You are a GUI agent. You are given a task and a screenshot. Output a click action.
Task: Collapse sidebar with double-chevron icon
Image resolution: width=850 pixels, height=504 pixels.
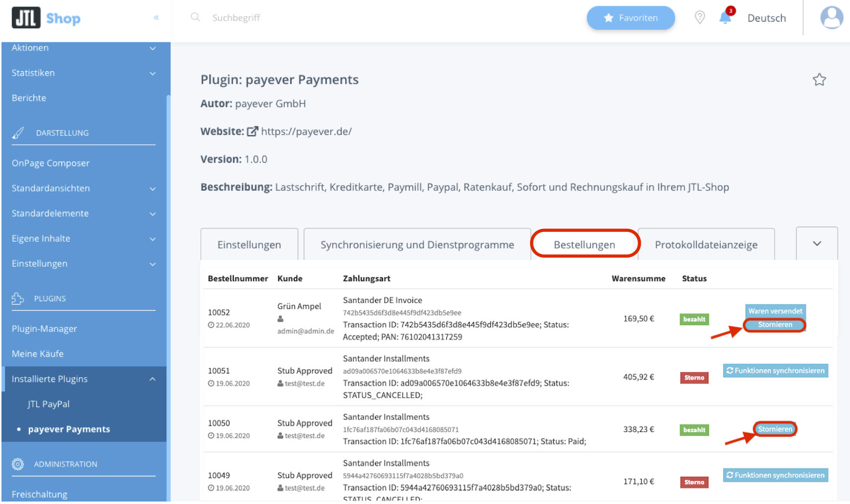tap(156, 18)
